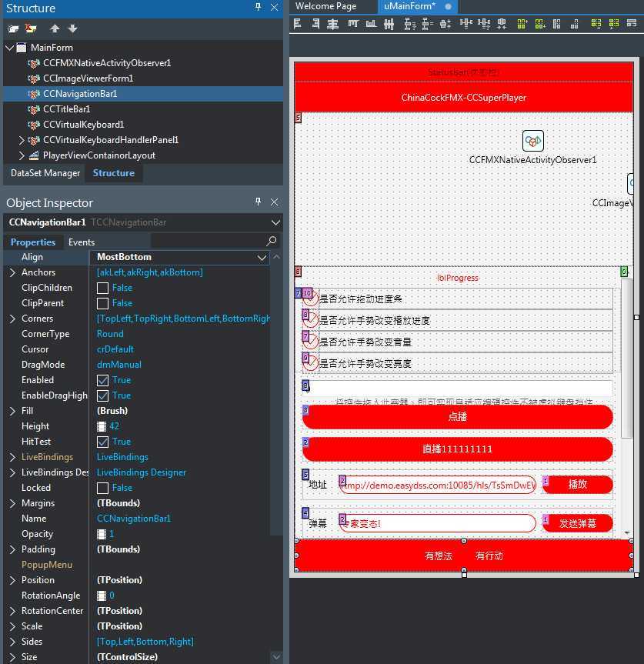Viewport: 644px width, 664px height.
Task: Click the form's vertical scrollbar thumb
Action: click(626, 358)
